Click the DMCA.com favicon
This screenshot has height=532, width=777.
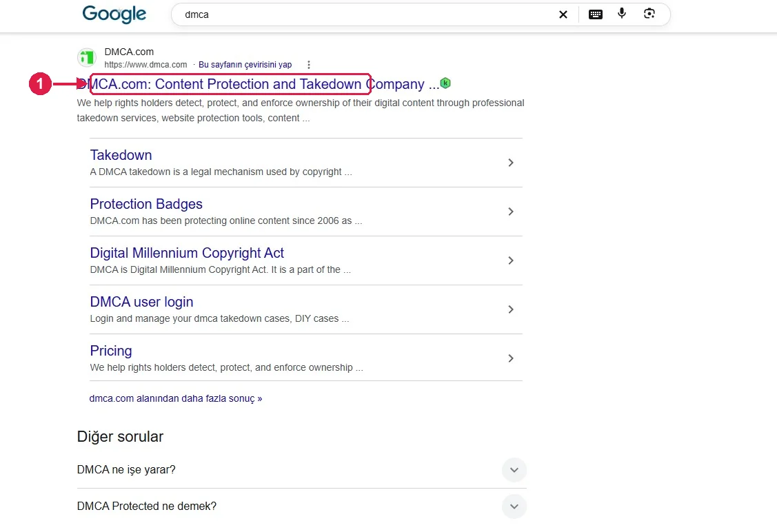87,58
